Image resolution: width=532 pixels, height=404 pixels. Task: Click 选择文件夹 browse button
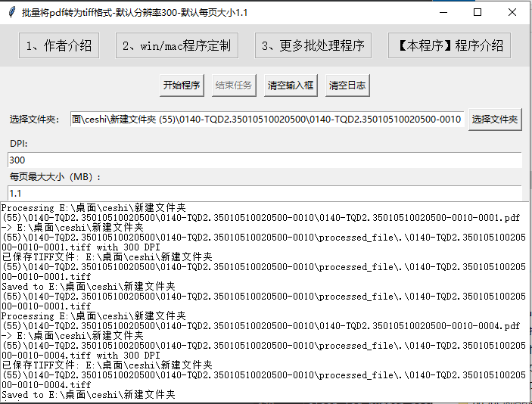click(495, 120)
